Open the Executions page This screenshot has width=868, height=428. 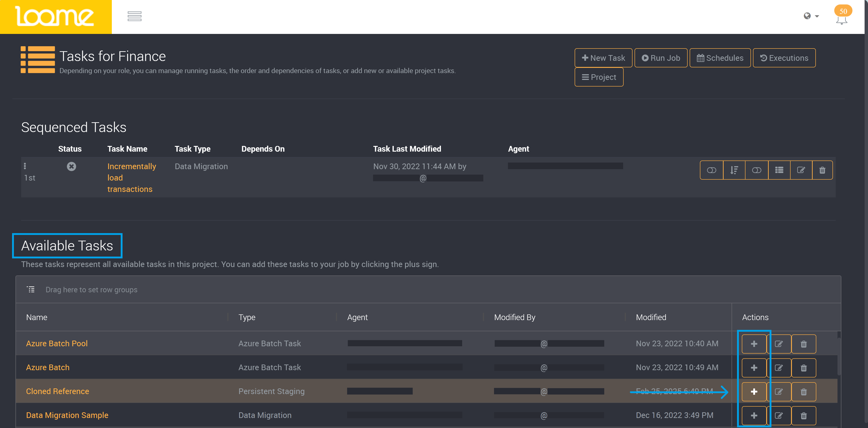pos(784,58)
